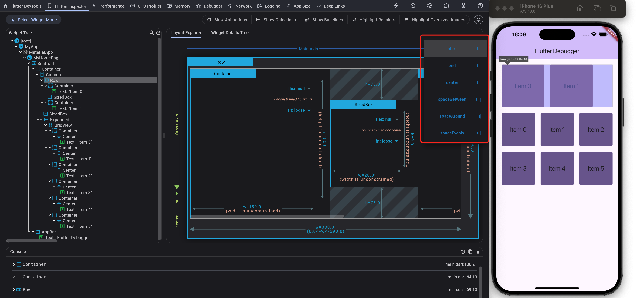Expand Row entry in Console

click(x=14, y=290)
